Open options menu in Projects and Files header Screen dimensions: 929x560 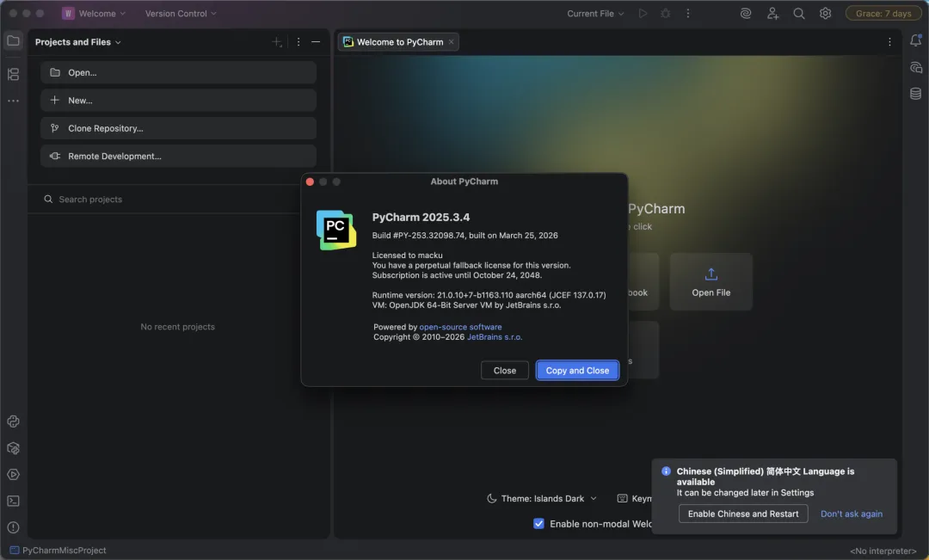pyautogui.click(x=298, y=42)
